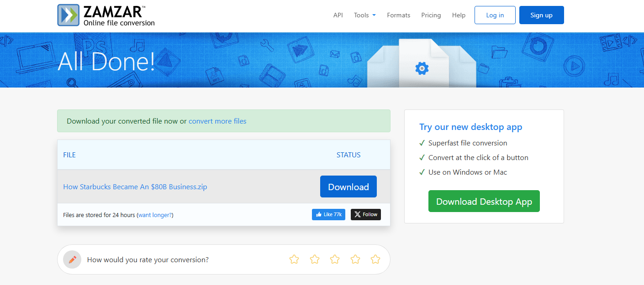
Task: Click the Log in button
Action: 495,15
